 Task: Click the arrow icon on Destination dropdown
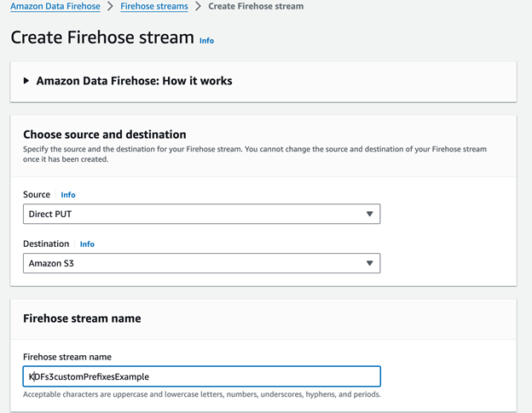pyautogui.click(x=369, y=263)
